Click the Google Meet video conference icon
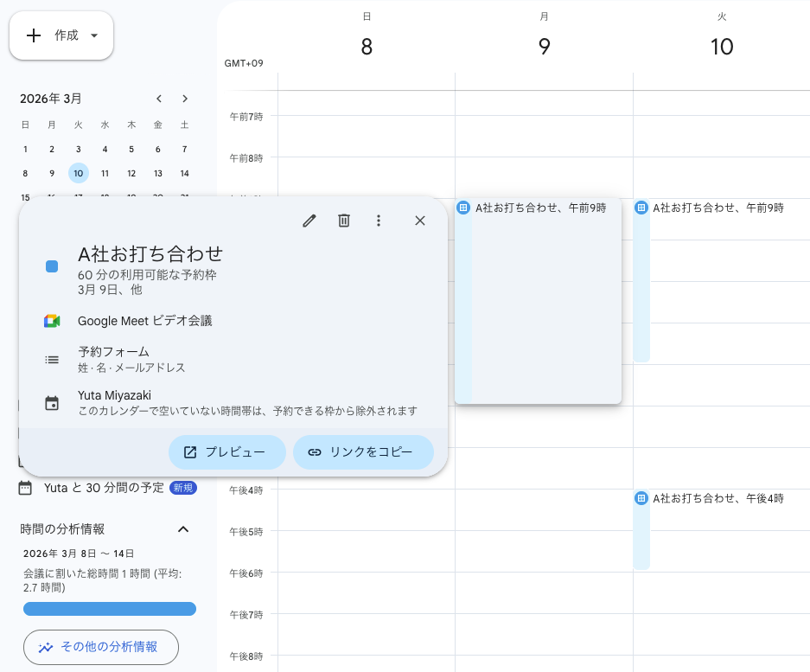810x672 pixels. click(52, 321)
